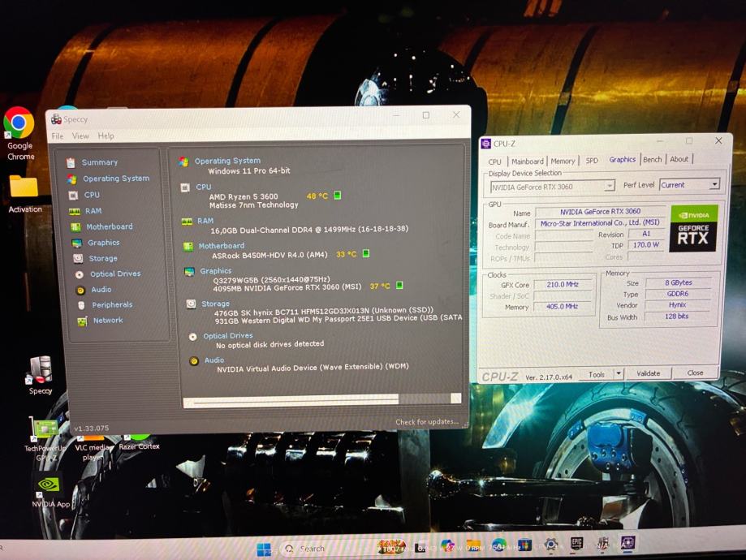Image resolution: width=746 pixels, height=560 pixels.
Task: Click the Board Manuf. field showing Micro-Star
Action: tap(600, 222)
